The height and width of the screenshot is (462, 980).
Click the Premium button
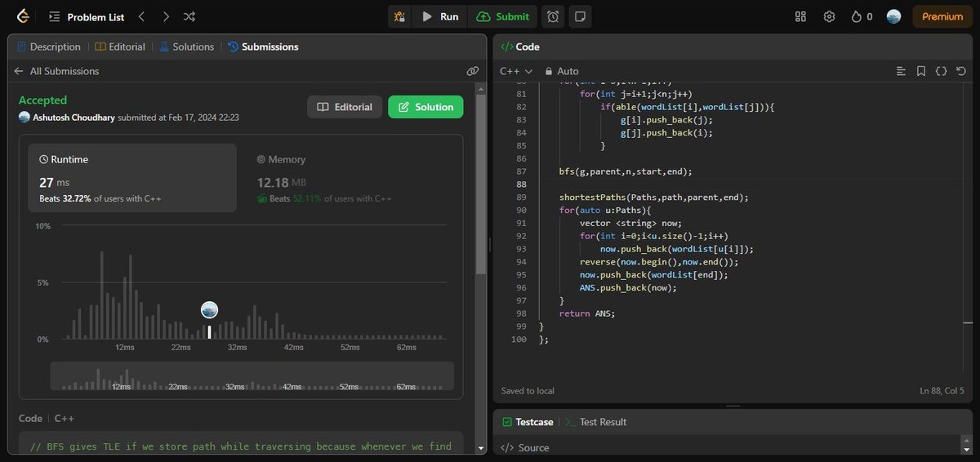[942, 16]
